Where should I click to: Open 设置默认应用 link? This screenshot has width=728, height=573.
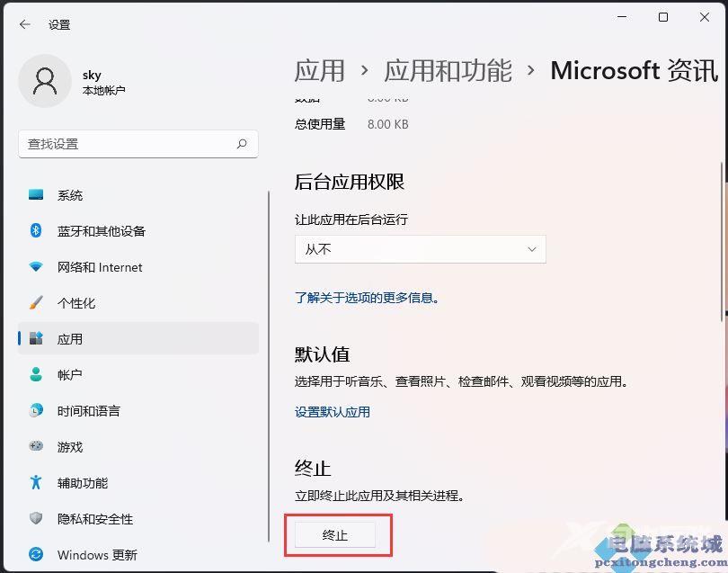pos(333,412)
